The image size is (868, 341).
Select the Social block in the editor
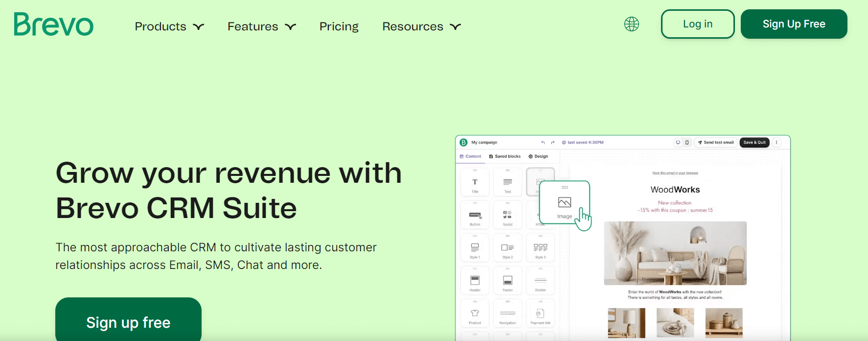[507, 215]
